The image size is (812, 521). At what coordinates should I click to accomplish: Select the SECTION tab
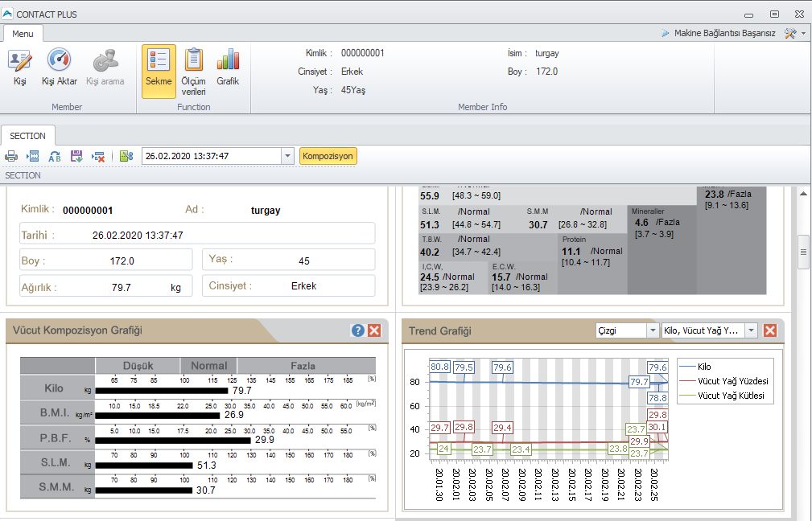pos(28,136)
